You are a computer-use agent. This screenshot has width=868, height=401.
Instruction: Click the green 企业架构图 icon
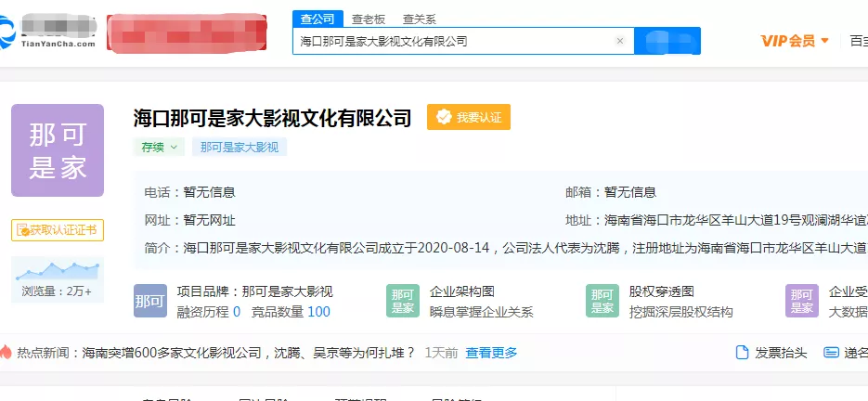[x=403, y=301]
